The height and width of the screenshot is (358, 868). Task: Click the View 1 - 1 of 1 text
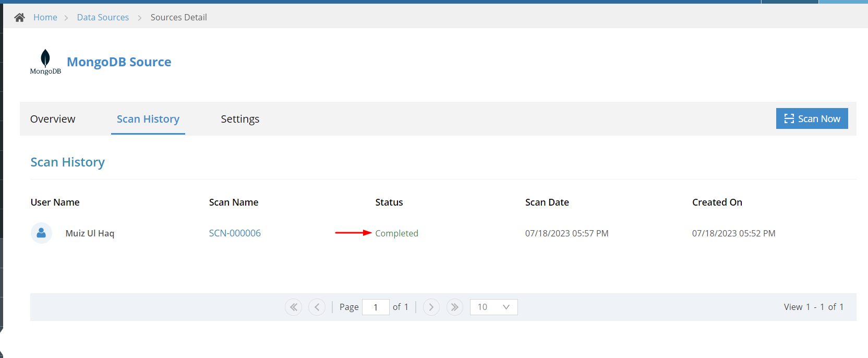click(x=814, y=307)
